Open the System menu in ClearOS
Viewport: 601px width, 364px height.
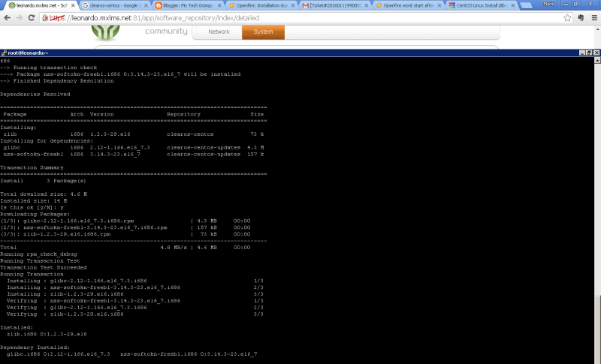tap(263, 32)
